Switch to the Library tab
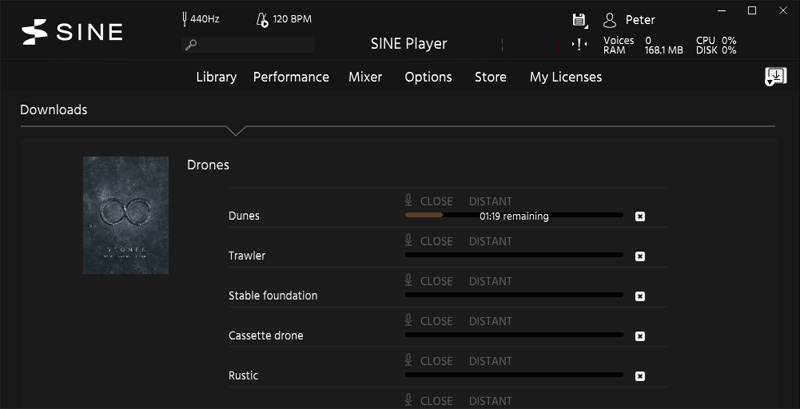The image size is (800, 409). click(216, 77)
